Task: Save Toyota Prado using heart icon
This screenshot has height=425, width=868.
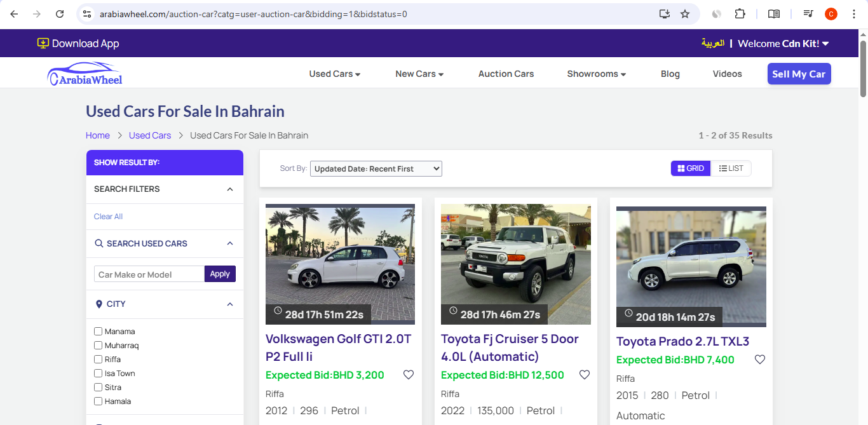Action: 760,360
